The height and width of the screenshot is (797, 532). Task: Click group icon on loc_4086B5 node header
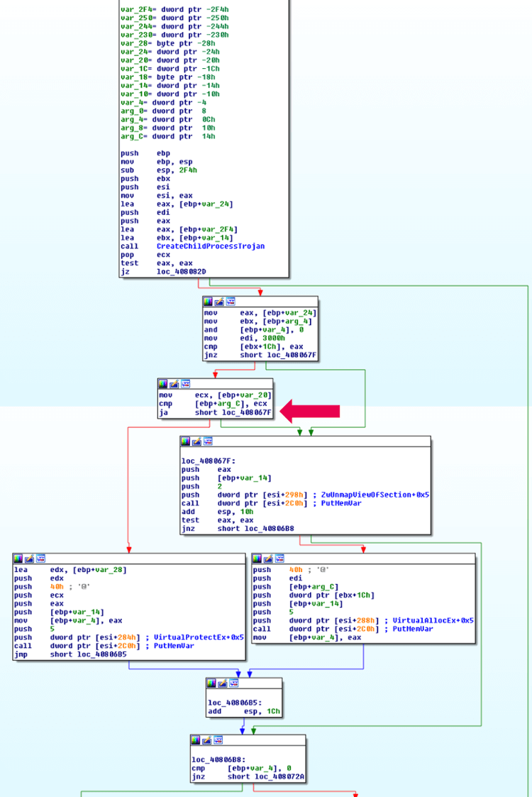pos(234,683)
